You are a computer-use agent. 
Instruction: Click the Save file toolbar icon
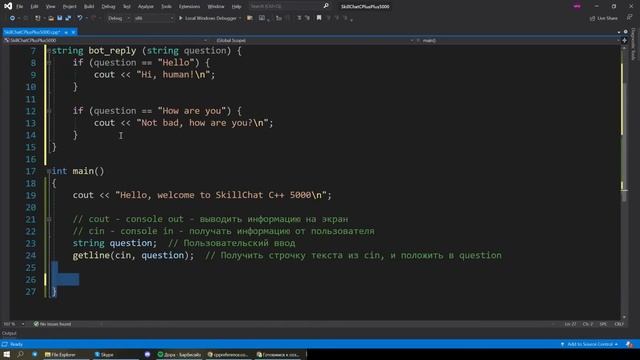[x=60, y=18]
